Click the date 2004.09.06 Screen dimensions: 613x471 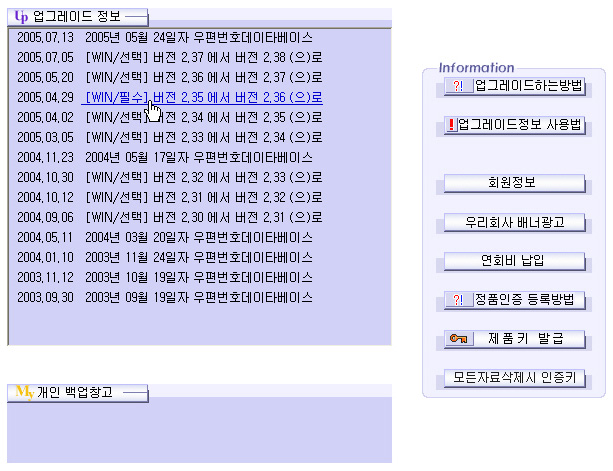[x=45, y=217]
